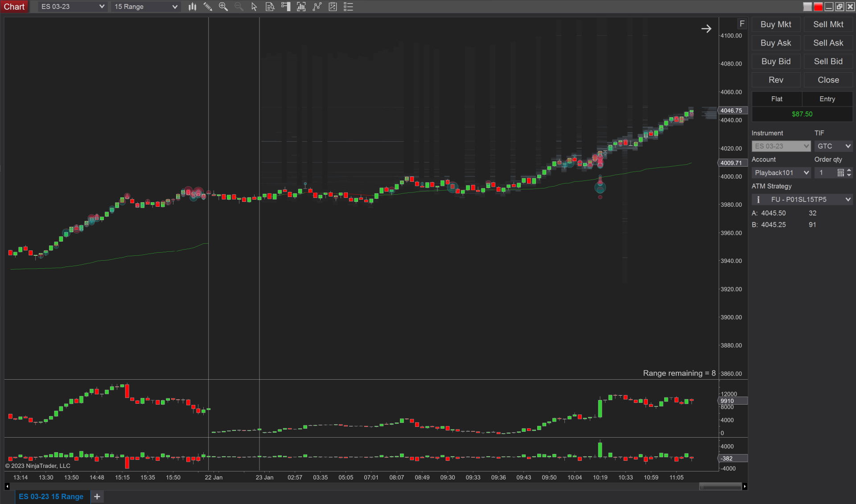Click the red window link color square
The image size is (856, 504).
pyautogui.click(x=818, y=7)
